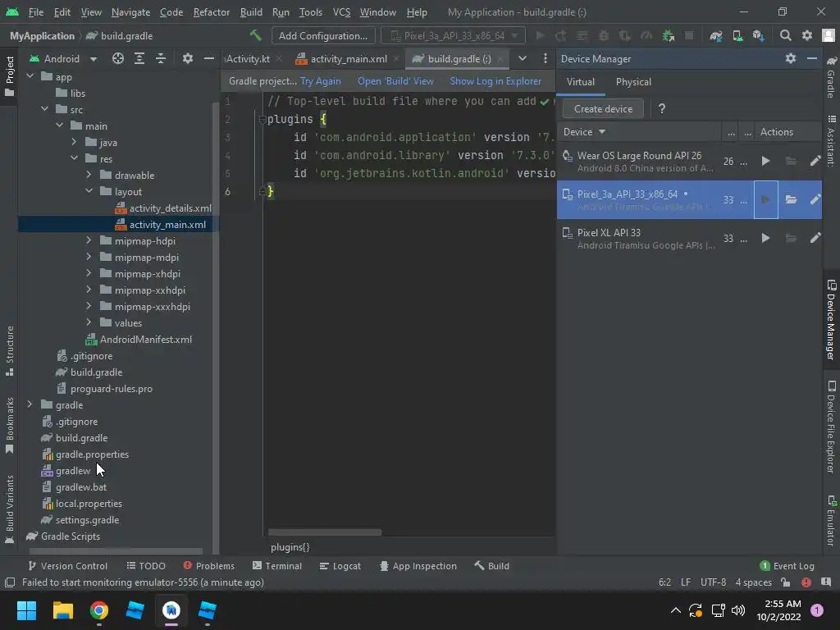Click Show Log in Explorer link

[x=495, y=81]
